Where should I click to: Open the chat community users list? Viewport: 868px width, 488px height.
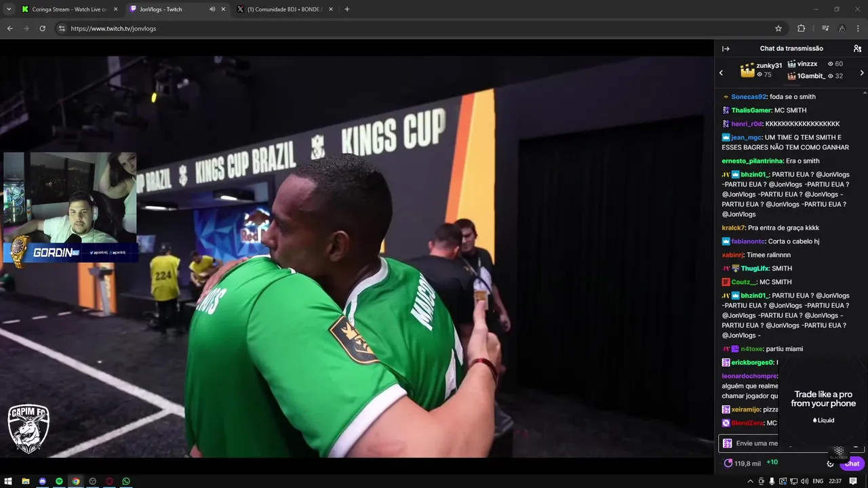pyautogui.click(x=857, y=49)
